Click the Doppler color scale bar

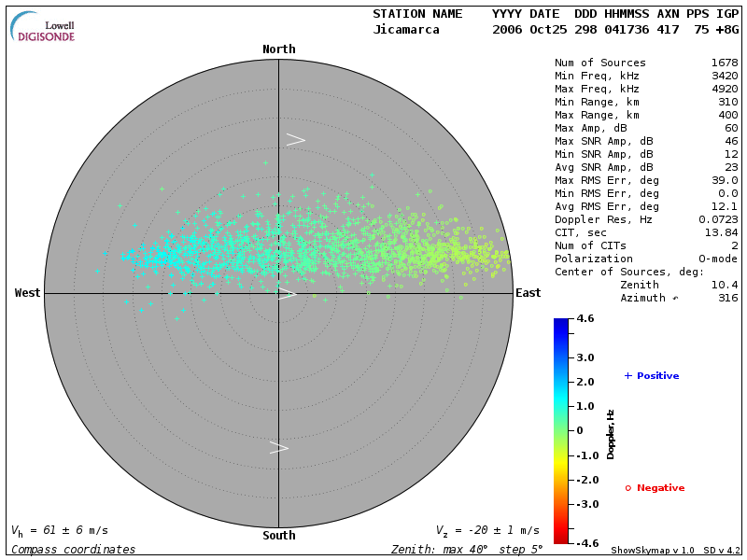[560, 430]
